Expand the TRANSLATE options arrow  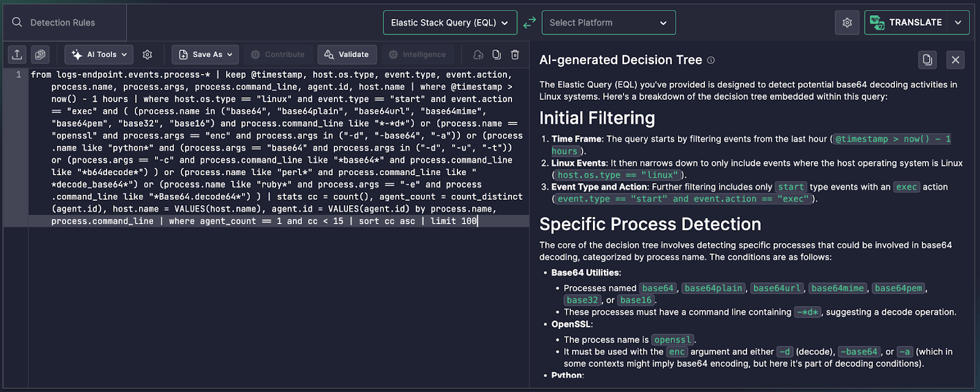click(x=958, y=23)
